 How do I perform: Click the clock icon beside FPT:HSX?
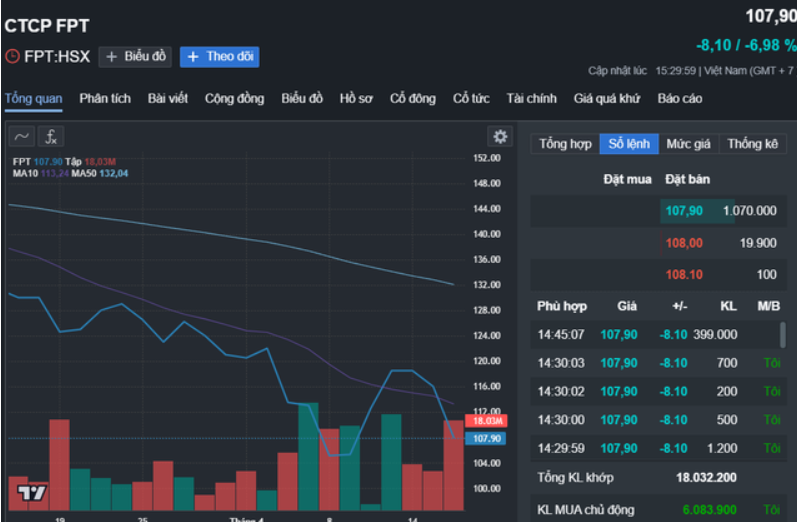pyautogui.click(x=12, y=56)
